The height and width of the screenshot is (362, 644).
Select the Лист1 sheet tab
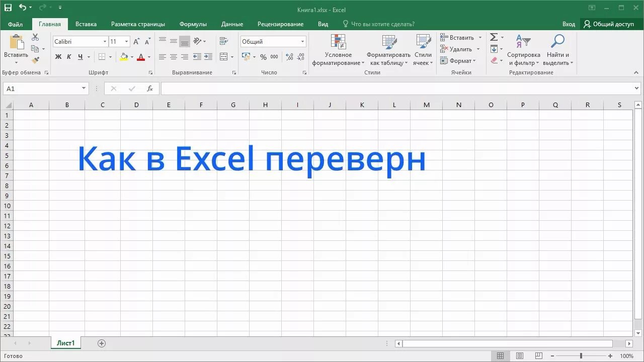pyautogui.click(x=66, y=343)
